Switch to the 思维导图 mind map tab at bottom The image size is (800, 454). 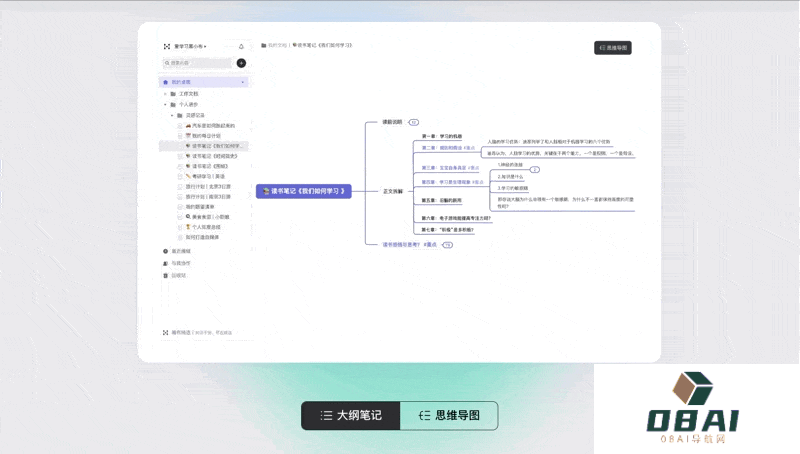click(x=449, y=415)
